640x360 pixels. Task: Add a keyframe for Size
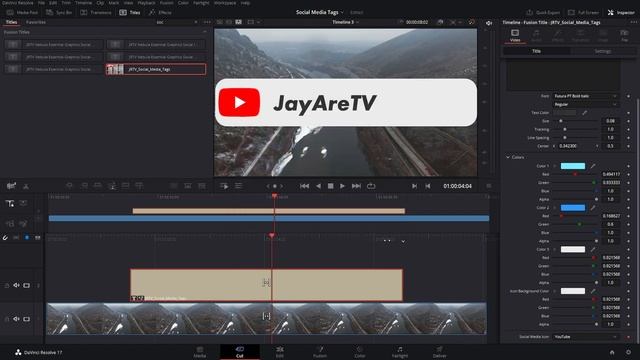click(x=629, y=121)
